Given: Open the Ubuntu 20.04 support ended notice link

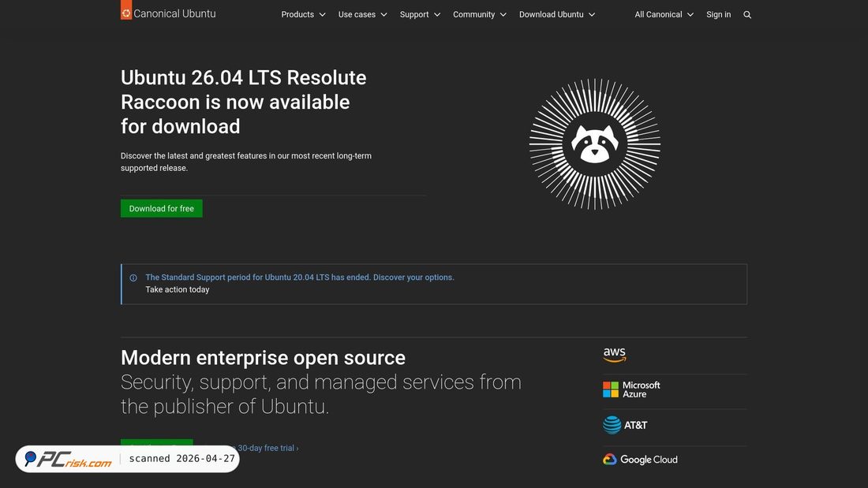Looking at the screenshot, I should [x=300, y=278].
